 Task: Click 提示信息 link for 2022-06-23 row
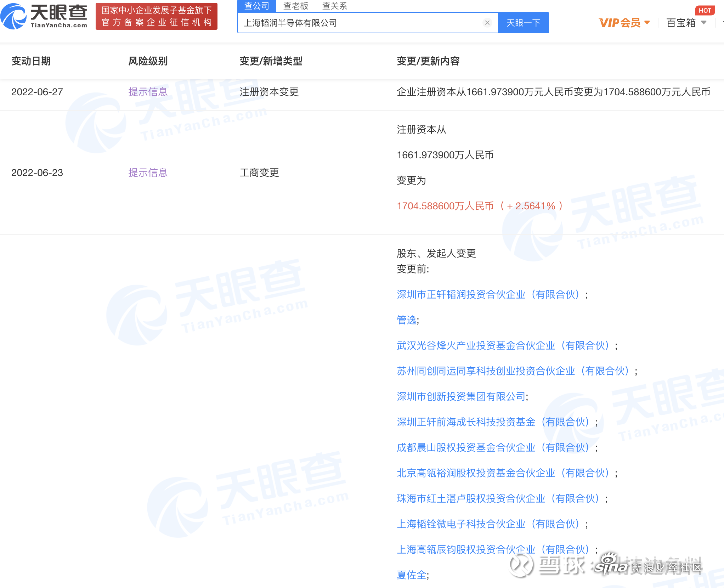(148, 173)
